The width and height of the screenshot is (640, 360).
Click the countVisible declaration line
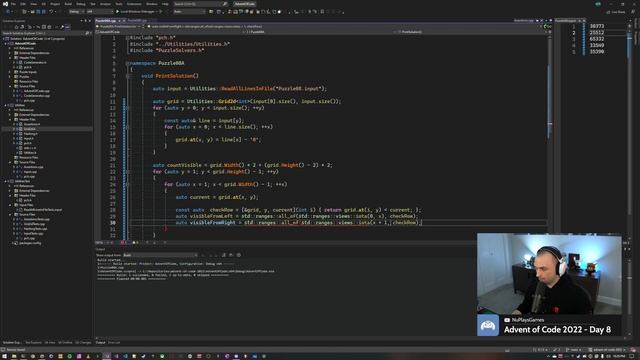(242, 165)
